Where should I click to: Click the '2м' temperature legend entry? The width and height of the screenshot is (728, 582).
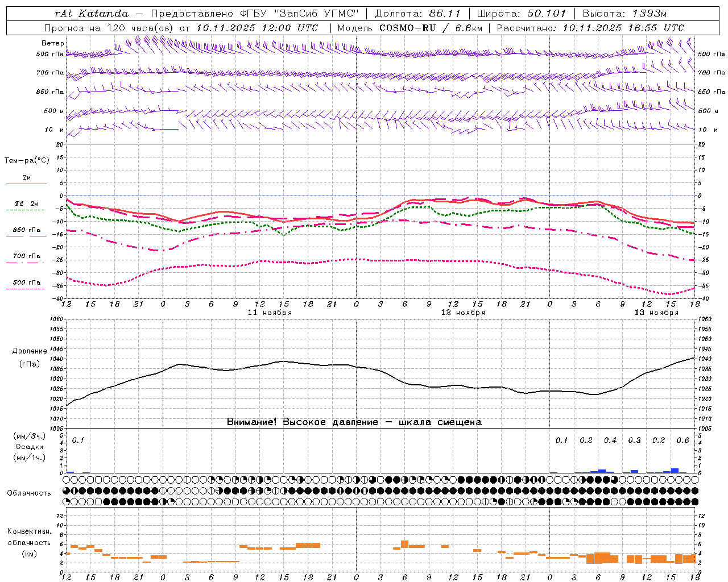(27, 177)
